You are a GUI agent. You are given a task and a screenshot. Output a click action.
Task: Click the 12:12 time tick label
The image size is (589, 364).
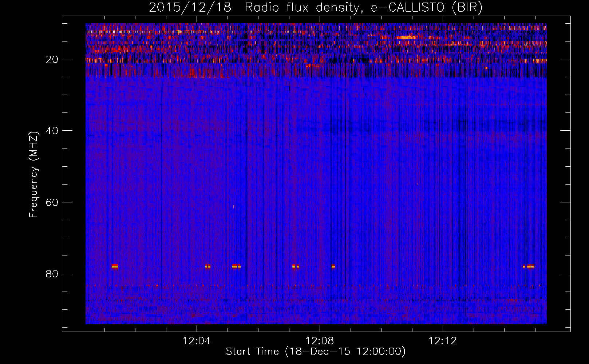pos(443,341)
